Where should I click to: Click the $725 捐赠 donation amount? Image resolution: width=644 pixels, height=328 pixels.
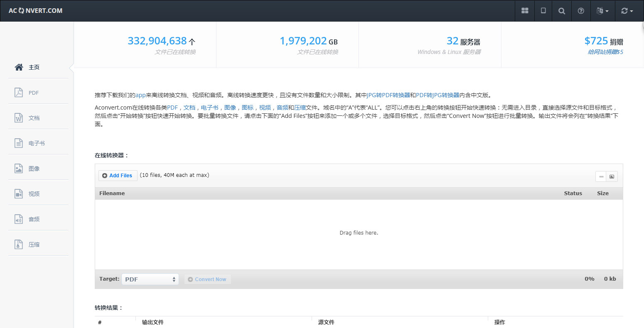click(x=604, y=41)
